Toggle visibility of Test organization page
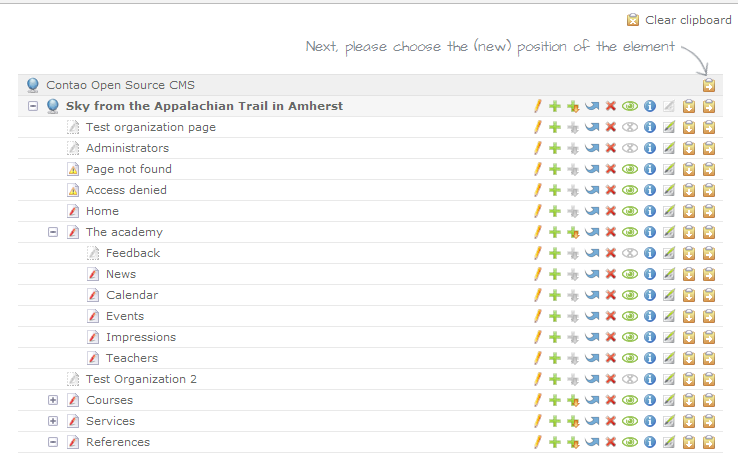Image resolution: width=738 pixels, height=453 pixels. coord(629,127)
